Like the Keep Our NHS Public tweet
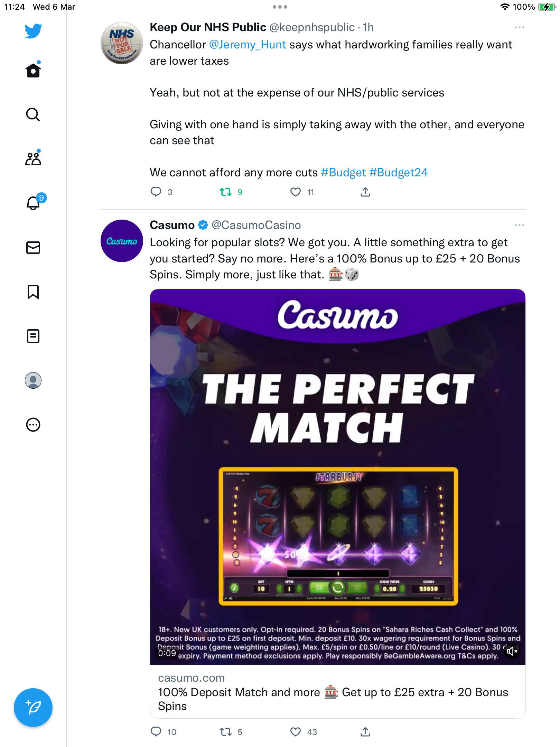This screenshot has height=747, width=560. pyautogui.click(x=296, y=192)
